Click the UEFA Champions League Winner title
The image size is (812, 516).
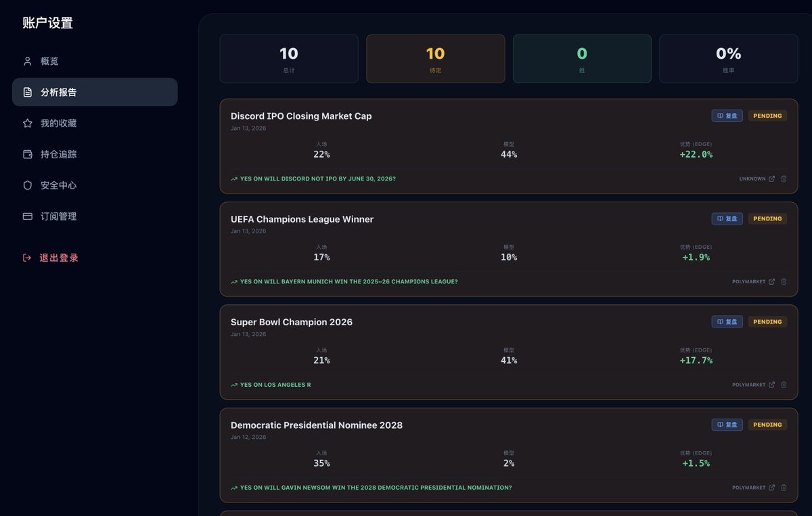pyautogui.click(x=302, y=219)
